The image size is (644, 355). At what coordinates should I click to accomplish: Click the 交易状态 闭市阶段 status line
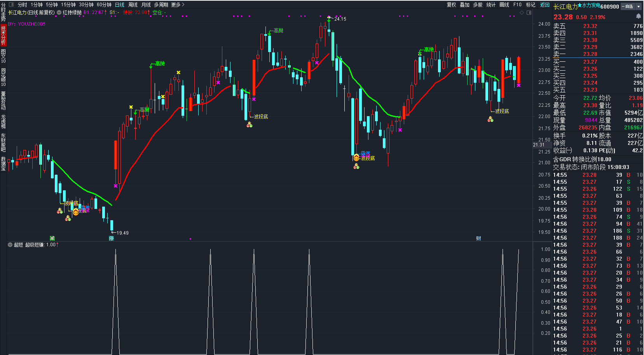tap(591, 167)
